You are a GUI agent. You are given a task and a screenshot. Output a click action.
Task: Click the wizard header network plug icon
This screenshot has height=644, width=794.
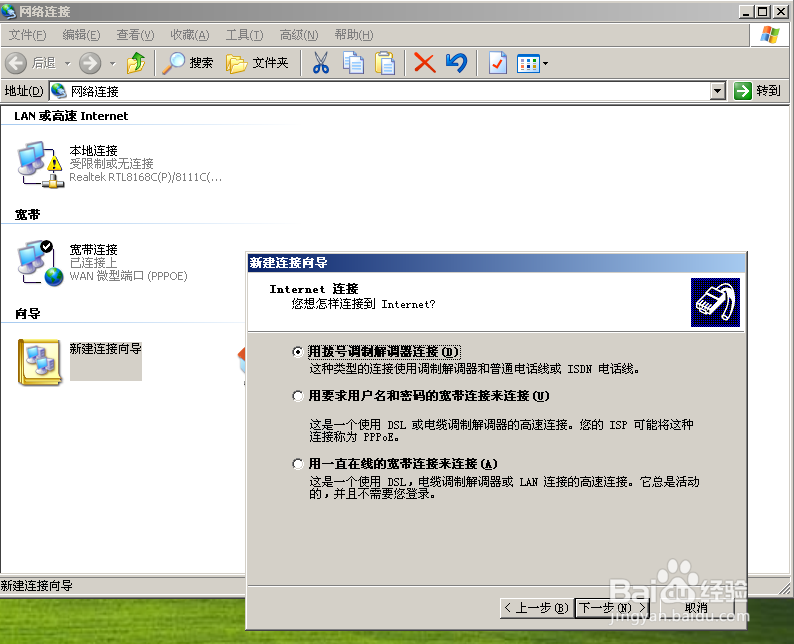click(x=715, y=302)
